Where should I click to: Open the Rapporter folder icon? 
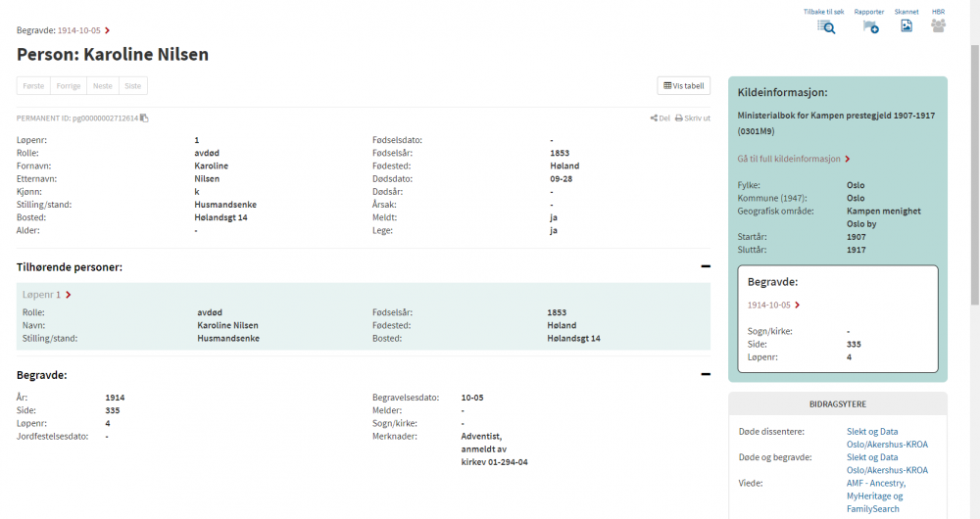click(869, 26)
